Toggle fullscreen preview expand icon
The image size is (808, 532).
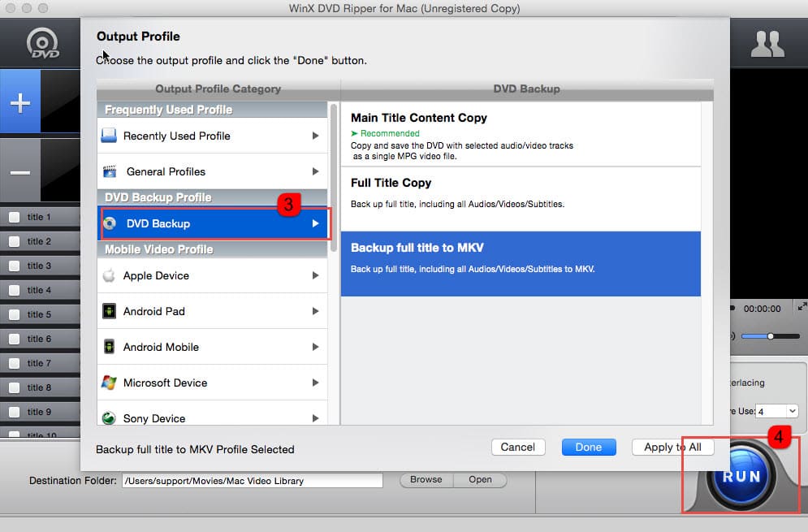[x=802, y=307]
